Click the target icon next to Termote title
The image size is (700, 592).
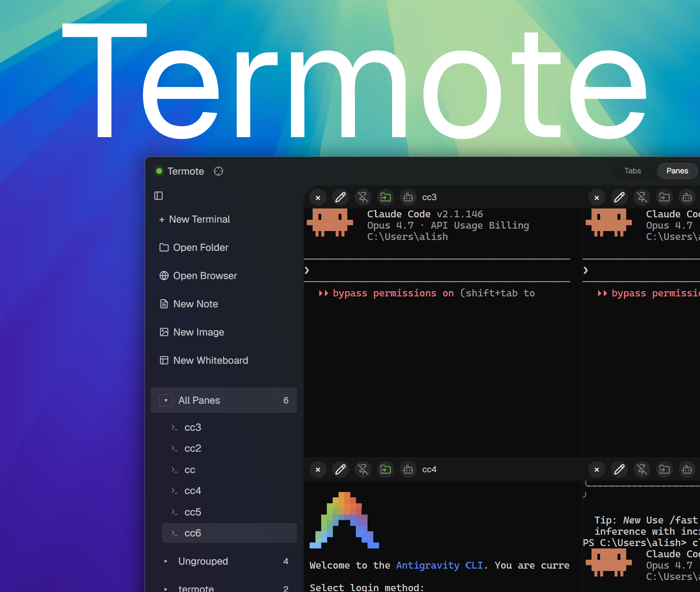point(218,171)
